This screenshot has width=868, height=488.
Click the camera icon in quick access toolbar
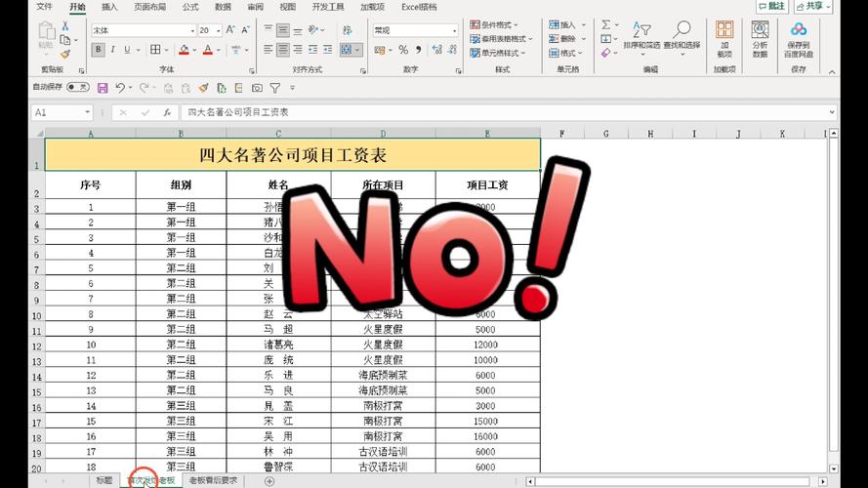[x=257, y=88]
